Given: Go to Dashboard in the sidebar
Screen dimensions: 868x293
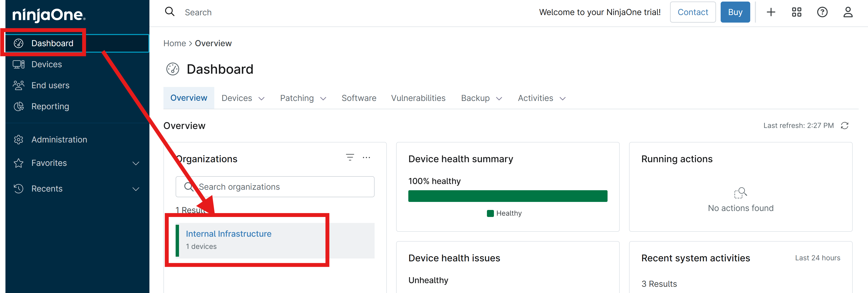Looking at the screenshot, I should [x=77, y=43].
